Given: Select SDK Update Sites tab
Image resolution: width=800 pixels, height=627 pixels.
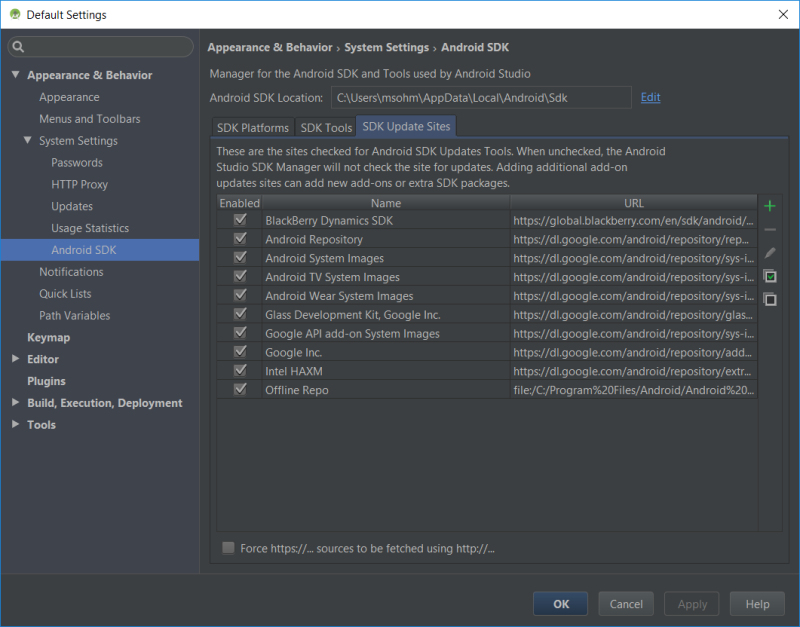Looking at the screenshot, I should pos(406,127).
